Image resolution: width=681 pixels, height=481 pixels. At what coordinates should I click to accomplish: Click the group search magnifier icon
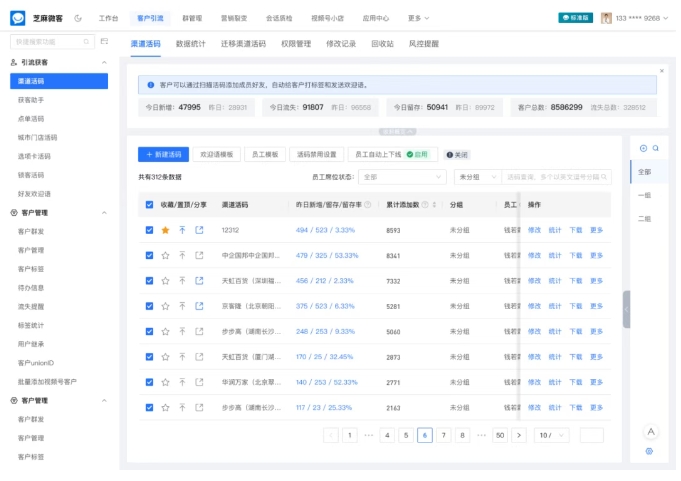(656, 148)
